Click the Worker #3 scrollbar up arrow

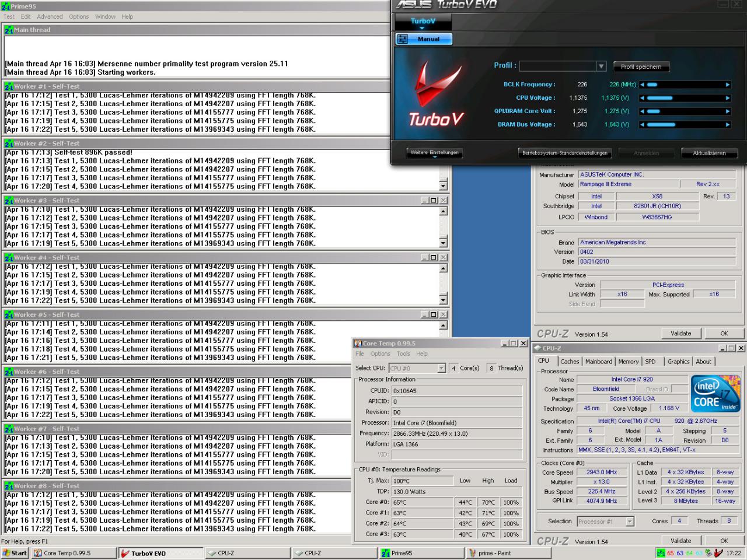point(443,211)
